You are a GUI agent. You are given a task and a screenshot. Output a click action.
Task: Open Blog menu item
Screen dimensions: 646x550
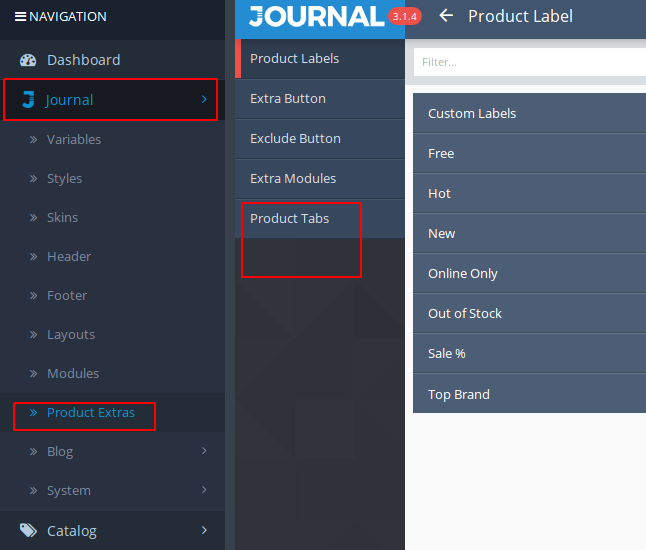point(112,452)
